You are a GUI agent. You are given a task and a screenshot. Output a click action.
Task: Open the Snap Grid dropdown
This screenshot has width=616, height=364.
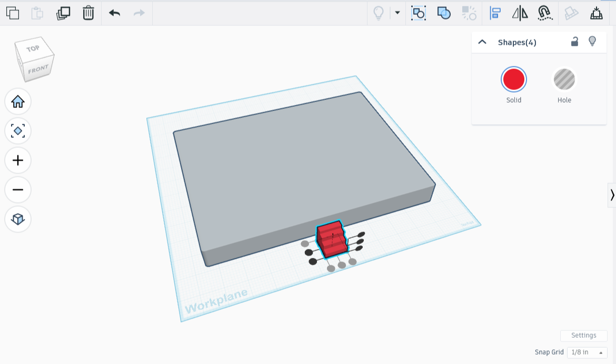[x=587, y=352]
